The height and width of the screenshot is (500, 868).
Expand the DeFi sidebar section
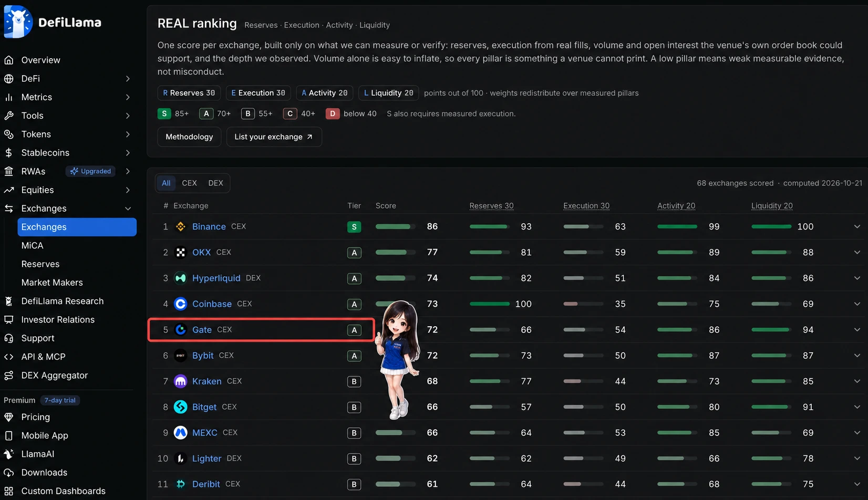[128, 79]
